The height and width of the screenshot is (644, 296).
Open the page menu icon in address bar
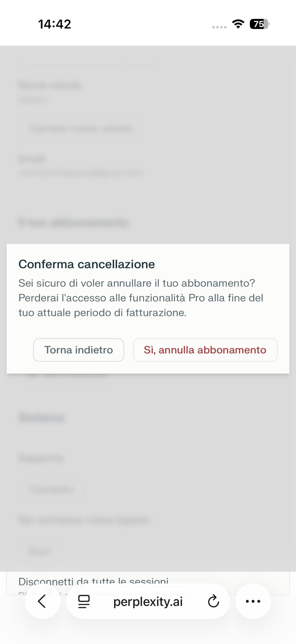click(x=84, y=601)
